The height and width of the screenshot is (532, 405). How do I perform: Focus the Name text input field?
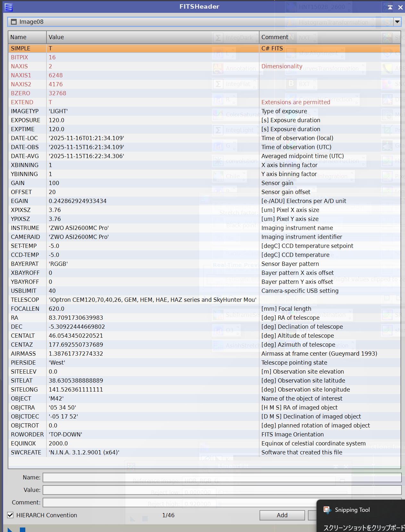(x=222, y=477)
